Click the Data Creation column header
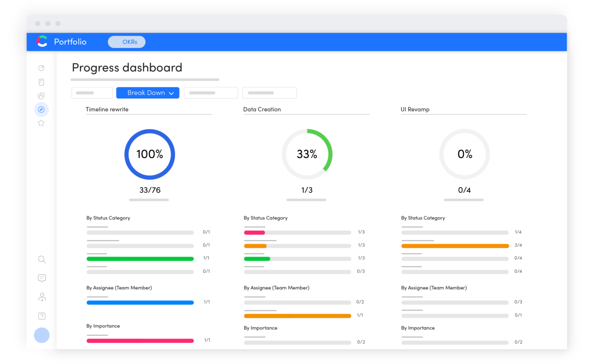The width and height of the screenshot is (594, 364). coord(261,109)
